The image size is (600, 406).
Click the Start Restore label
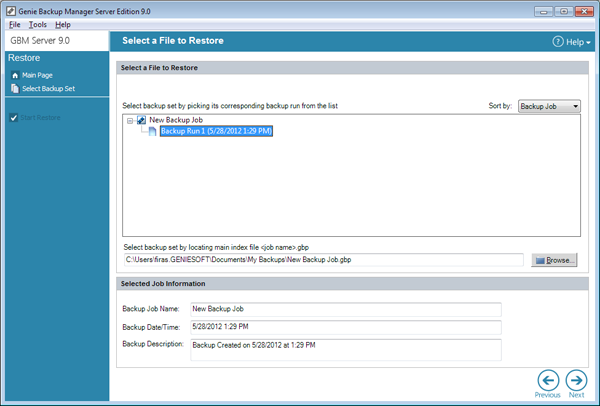pyautogui.click(x=40, y=117)
